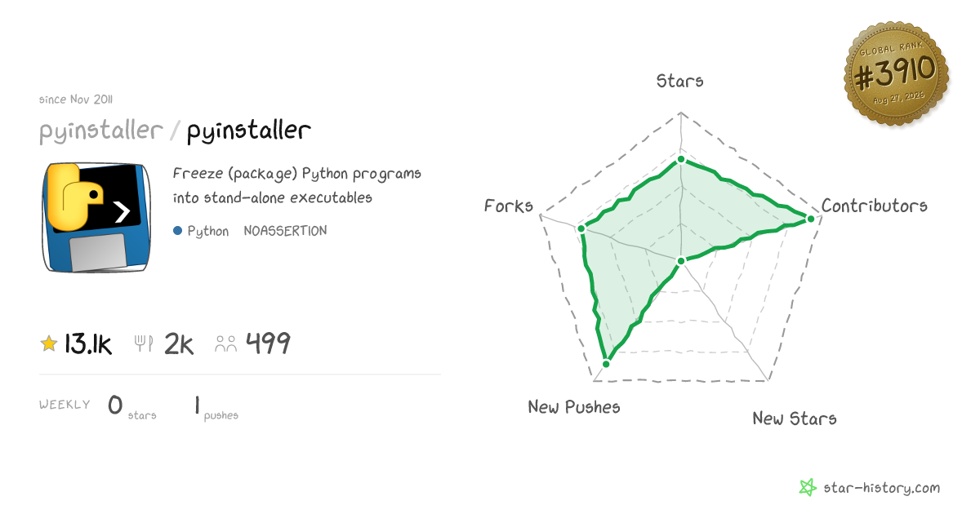This screenshot has height=514, width=980.
Task: Click the New Pushes data point on chart
Action: point(606,364)
